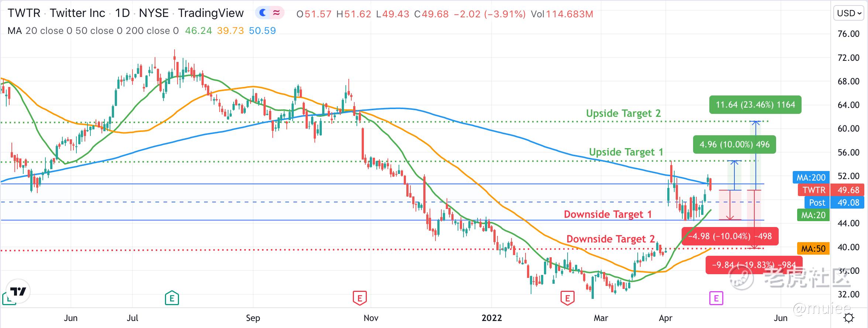
Task: Click the 76.00 price scale label
Action: 849,34
